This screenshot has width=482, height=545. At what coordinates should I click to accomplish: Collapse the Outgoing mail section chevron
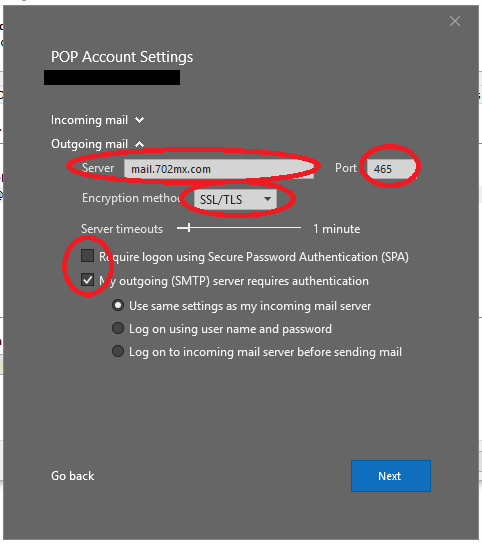coord(139,144)
